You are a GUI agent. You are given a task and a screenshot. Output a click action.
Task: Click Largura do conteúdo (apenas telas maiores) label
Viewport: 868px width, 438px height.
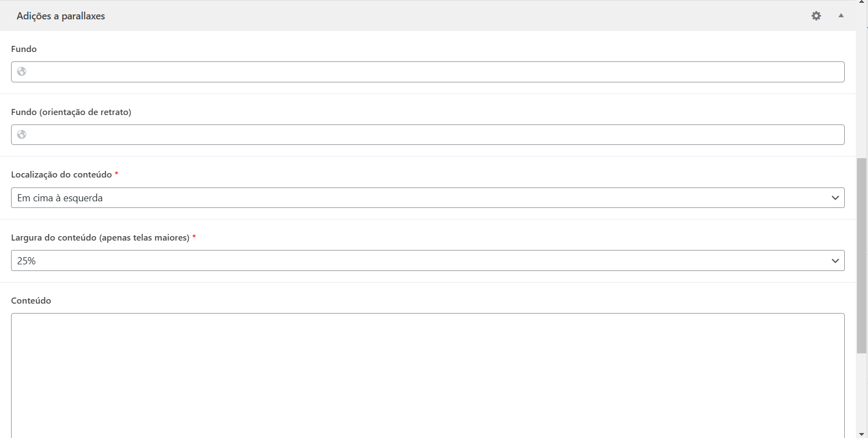point(100,238)
